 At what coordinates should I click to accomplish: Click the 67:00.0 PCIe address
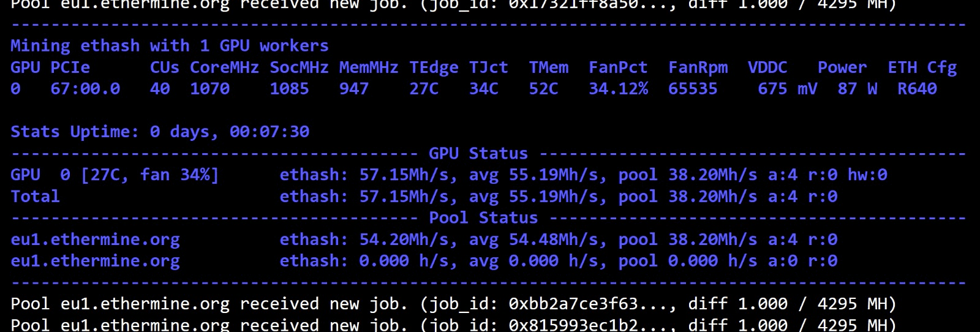[x=85, y=89]
